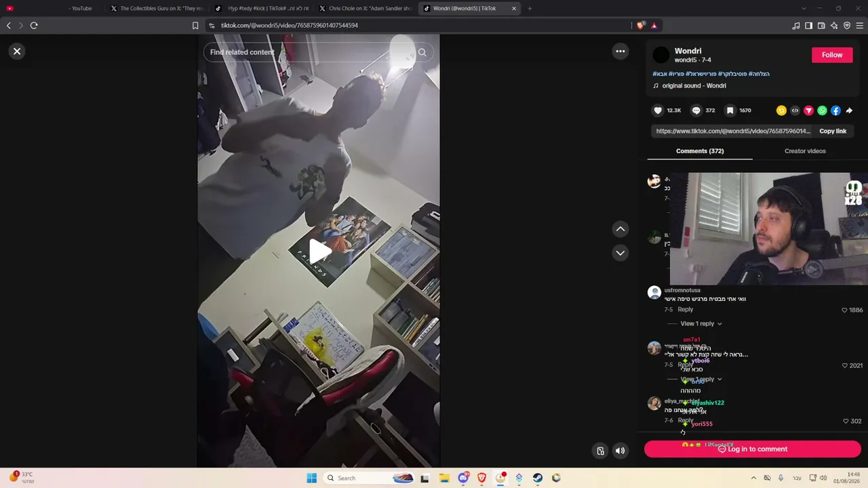
Task: Bookmark this page in the address bar
Action: (195, 26)
